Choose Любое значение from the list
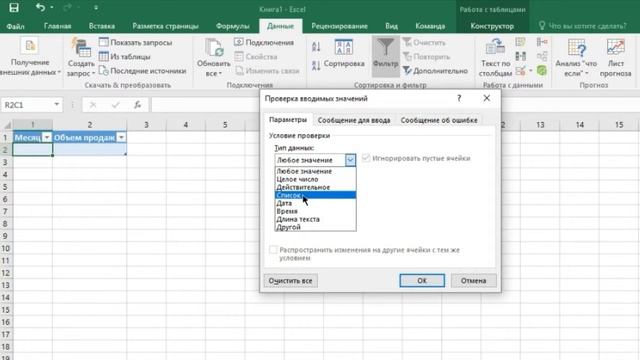Viewport: 640px width, 360px height. click(315, 171)
